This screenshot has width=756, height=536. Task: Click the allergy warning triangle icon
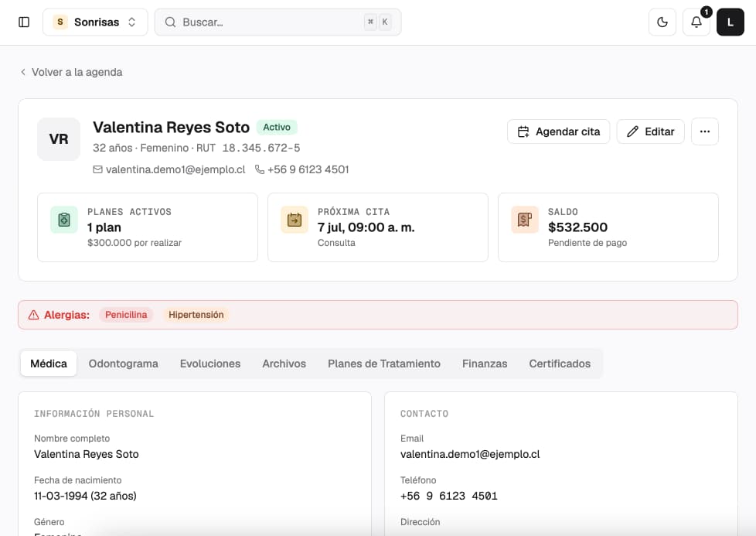coord(33,315)
